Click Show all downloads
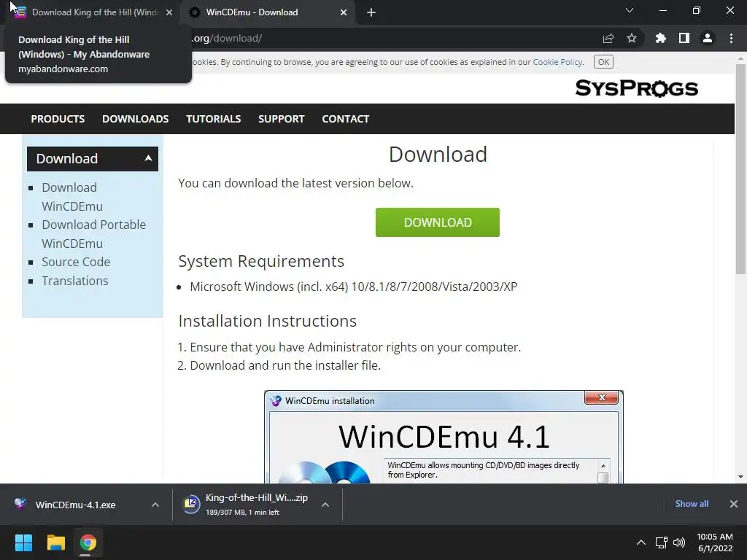Viewport: 747px width, 560px height. point(692,504)
